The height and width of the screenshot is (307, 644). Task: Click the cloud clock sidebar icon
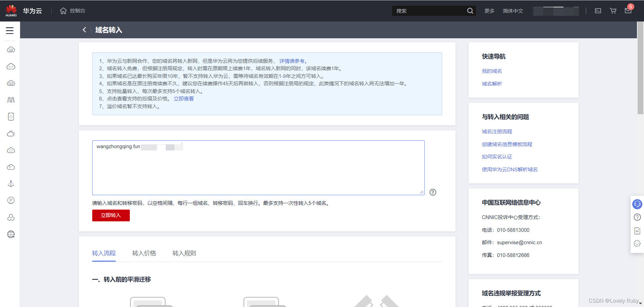pyautogui.click(x=11, y=167)
